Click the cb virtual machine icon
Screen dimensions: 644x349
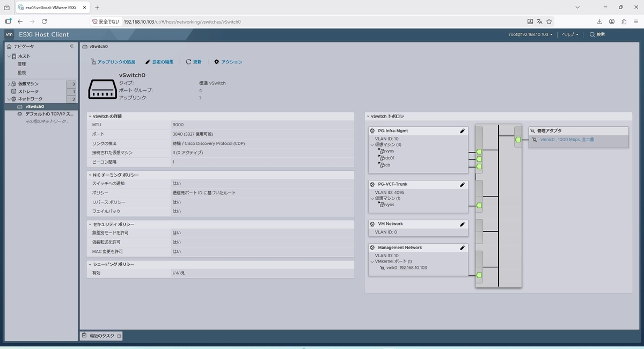coord(382,165)
